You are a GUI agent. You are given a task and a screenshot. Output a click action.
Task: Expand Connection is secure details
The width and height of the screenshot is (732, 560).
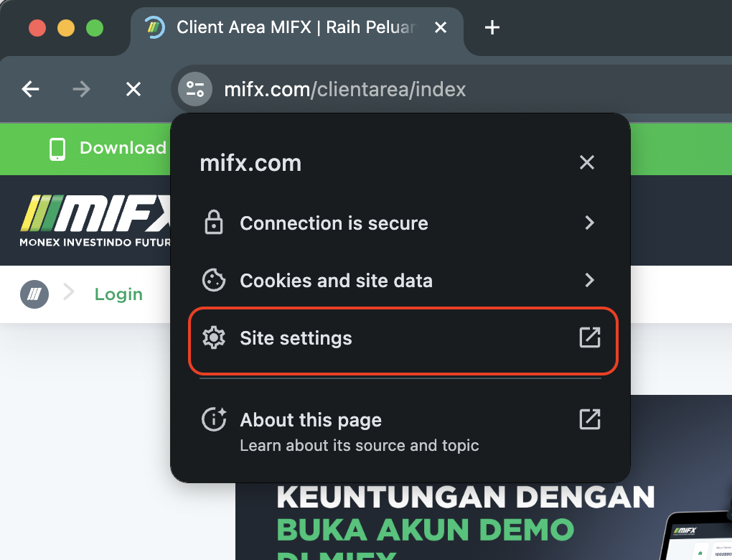[x=589, y=223]
